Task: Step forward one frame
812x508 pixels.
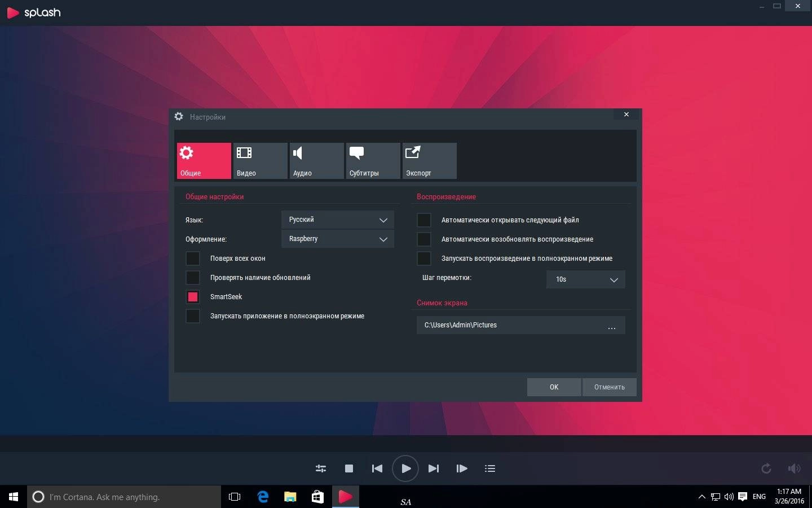Action: tap(462, 468)
